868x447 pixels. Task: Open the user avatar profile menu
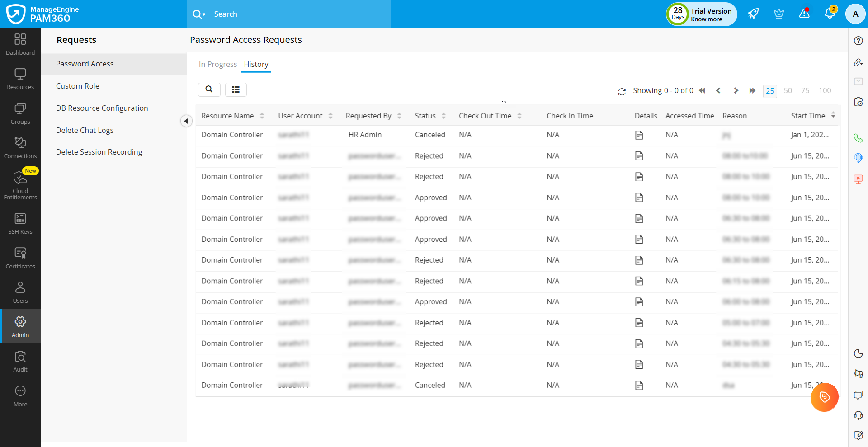(x=855, y=14)
